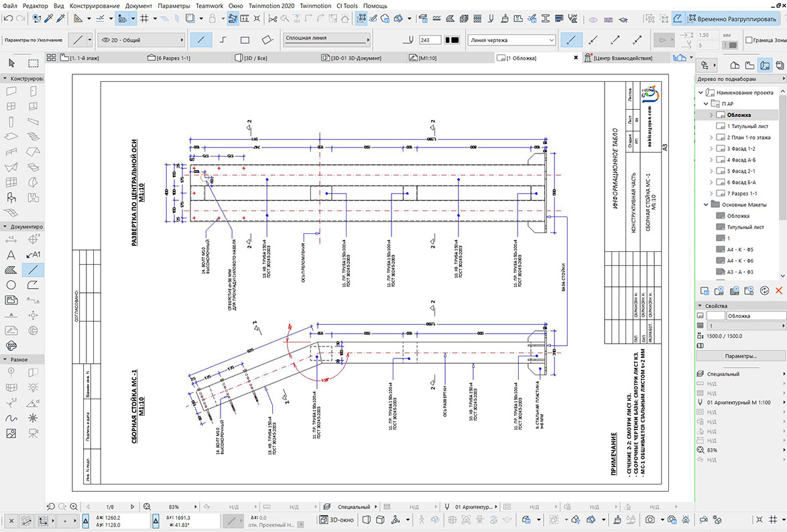Click the Undo arrow icon
The image size is (787, 532).
8,19
